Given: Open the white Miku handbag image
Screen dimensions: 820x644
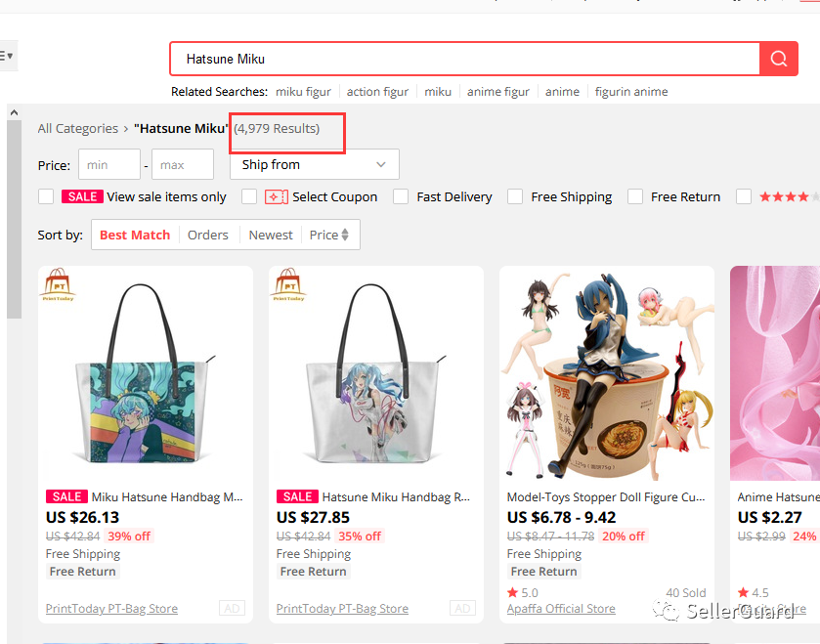Looking at the screenshot, I should point(376,373).
